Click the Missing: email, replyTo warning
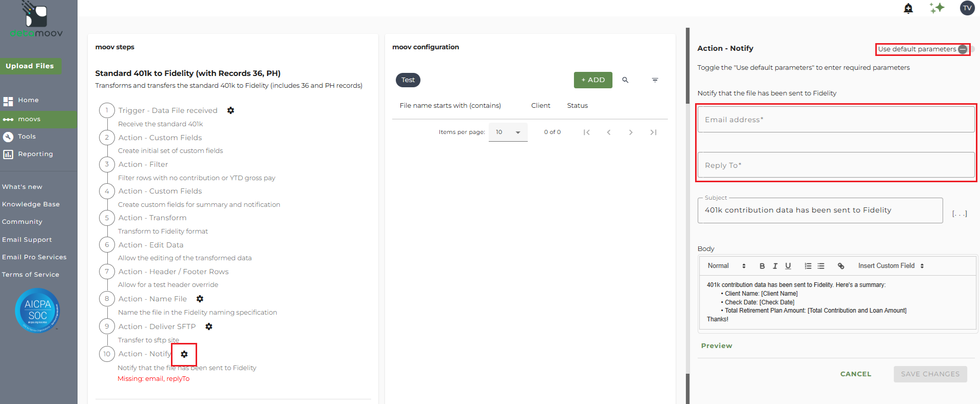 pyautogui.click(x=153, y=379)
